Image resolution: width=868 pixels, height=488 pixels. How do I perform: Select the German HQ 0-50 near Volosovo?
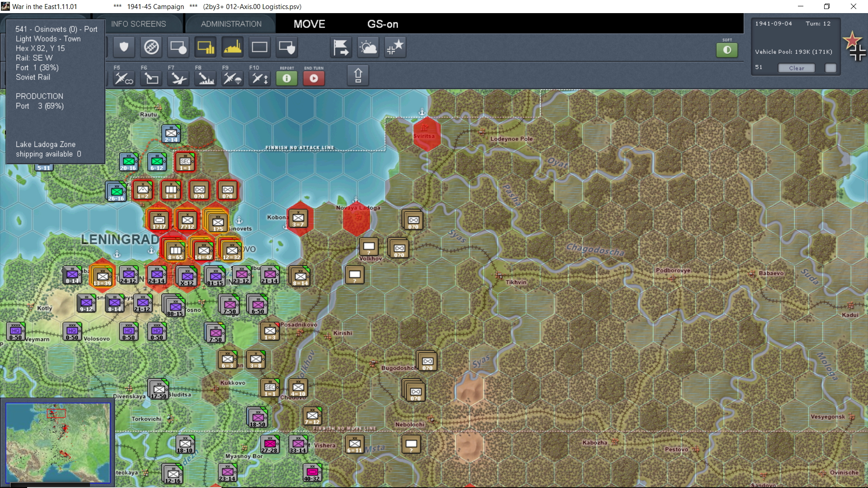coord(72,332)
